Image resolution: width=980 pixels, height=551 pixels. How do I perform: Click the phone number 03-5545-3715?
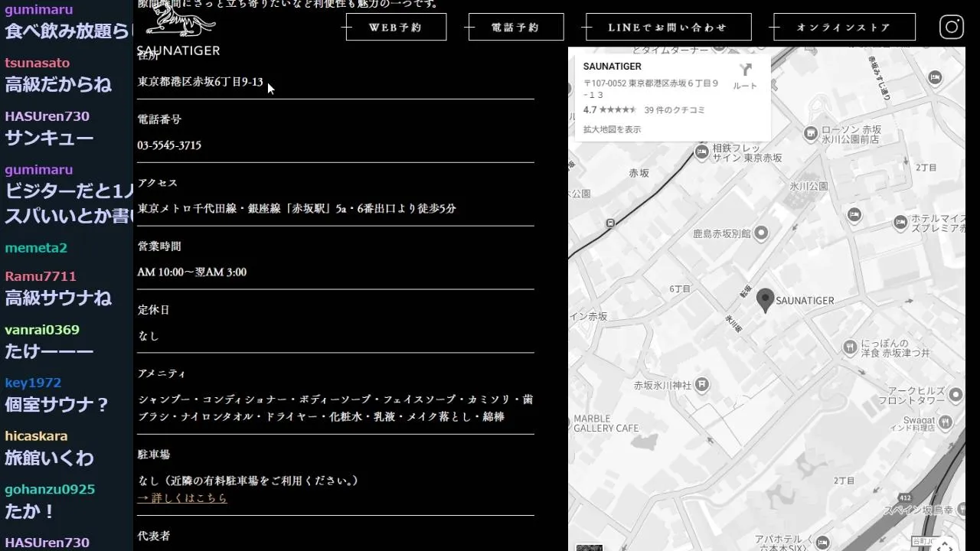click(169, 145)
